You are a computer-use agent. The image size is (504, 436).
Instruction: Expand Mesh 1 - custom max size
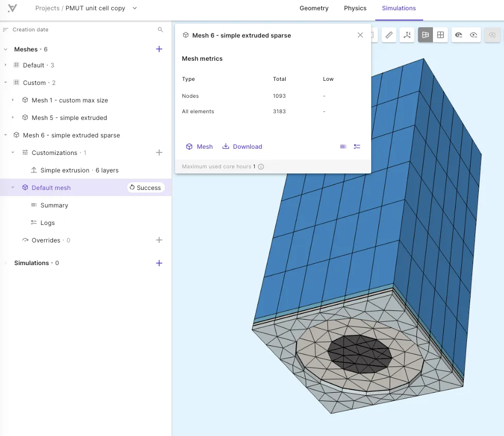tap(13, 100)
